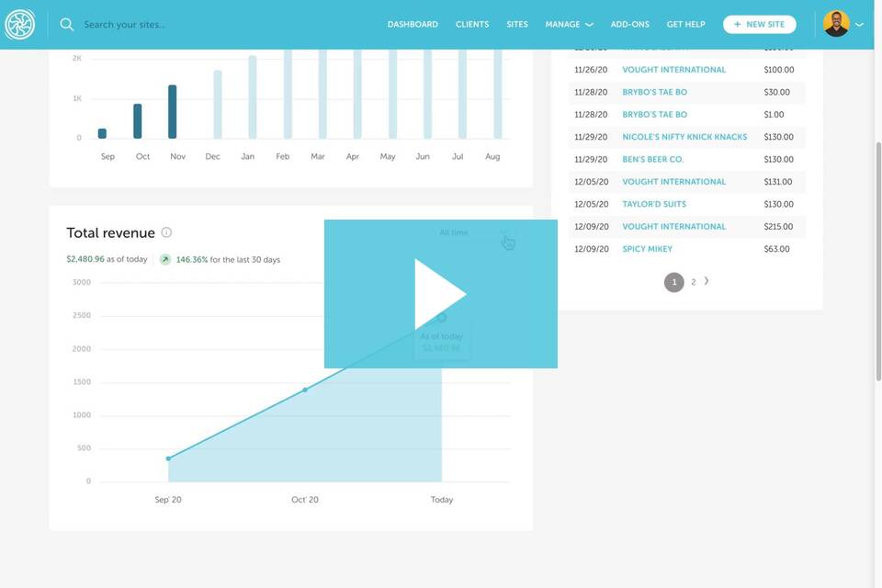Click the Flywheel logo icon
This screenshot has height=588, width=882.
pyautogui.click(x=20, y=24)
